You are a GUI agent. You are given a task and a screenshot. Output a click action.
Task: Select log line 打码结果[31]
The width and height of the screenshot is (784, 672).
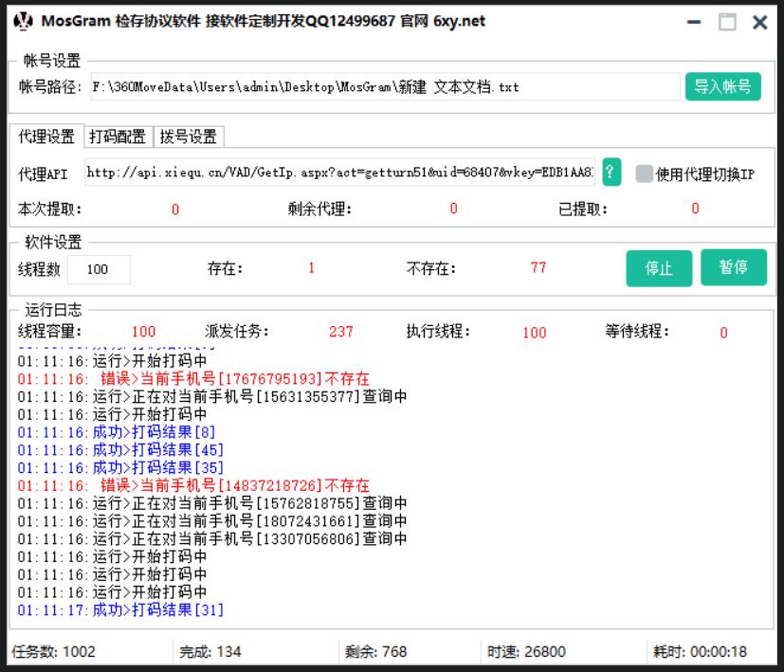coord(120,610)
